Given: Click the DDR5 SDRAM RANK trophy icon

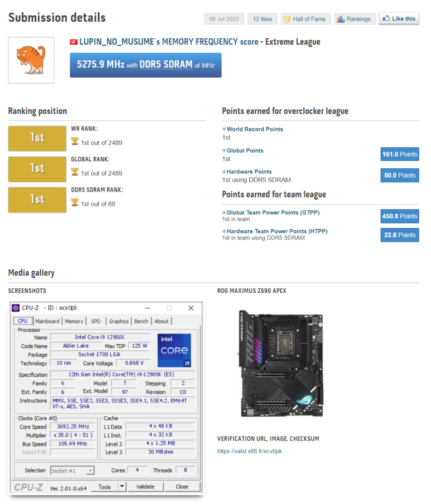Looking at the screenshot, I should 75,203.
